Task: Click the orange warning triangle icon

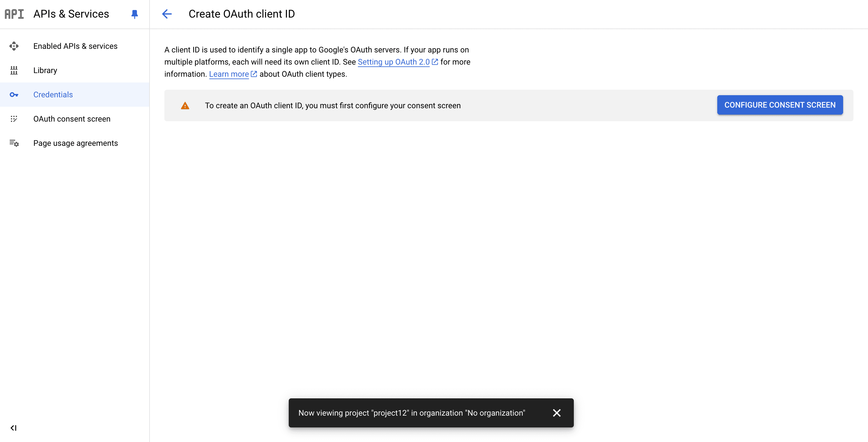Action: click(x=185, y=106)
